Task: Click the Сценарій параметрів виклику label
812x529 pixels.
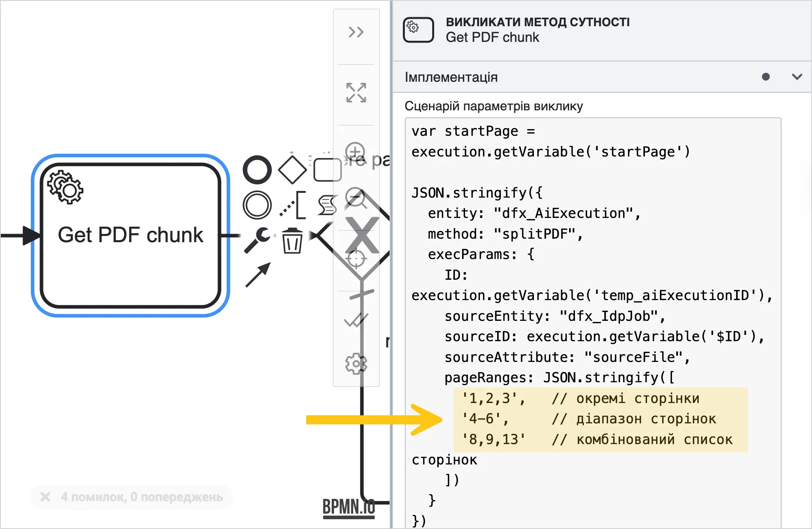Action: pyautogui.click(x=494, y=106)
